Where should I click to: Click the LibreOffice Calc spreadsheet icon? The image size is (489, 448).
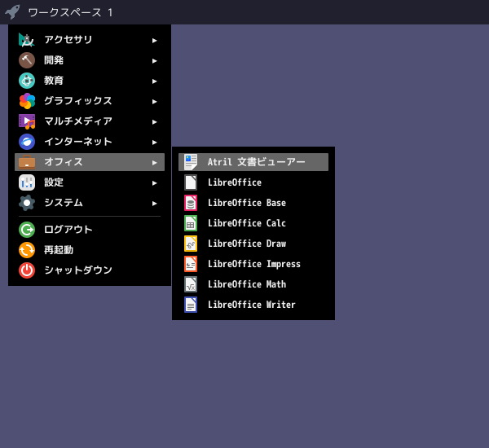pos(191,223)
